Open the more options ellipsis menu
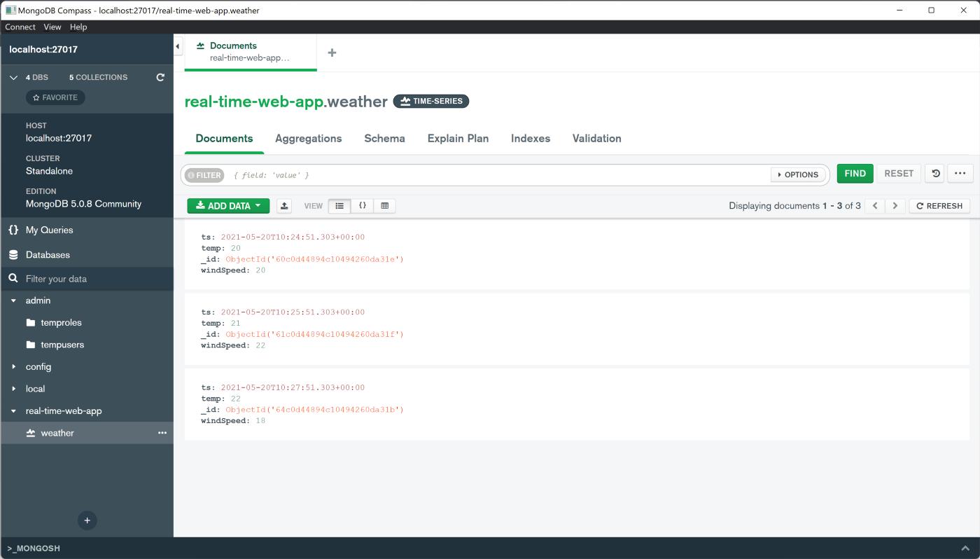The width and height of the screenshot is (980, 559). [x=960, y=173]
